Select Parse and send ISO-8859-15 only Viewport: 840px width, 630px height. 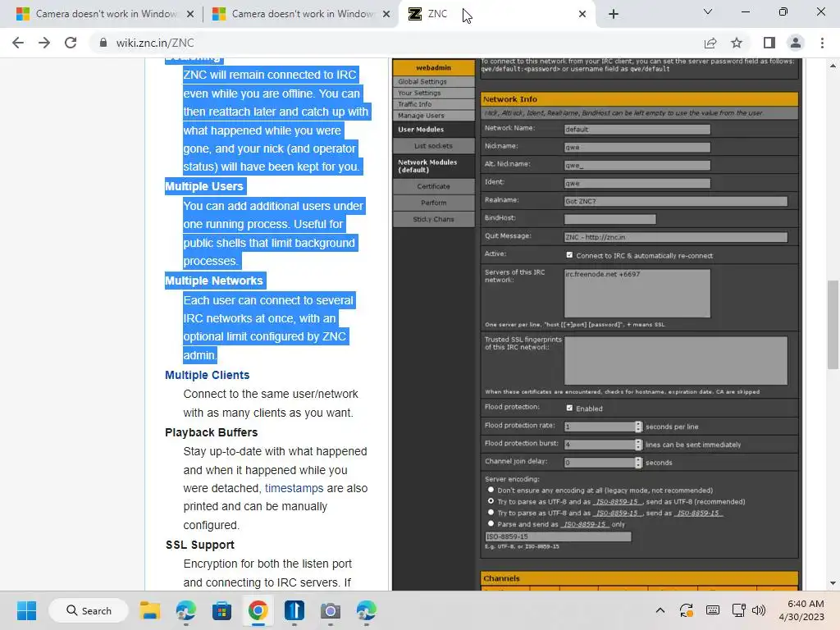(491, 523)
